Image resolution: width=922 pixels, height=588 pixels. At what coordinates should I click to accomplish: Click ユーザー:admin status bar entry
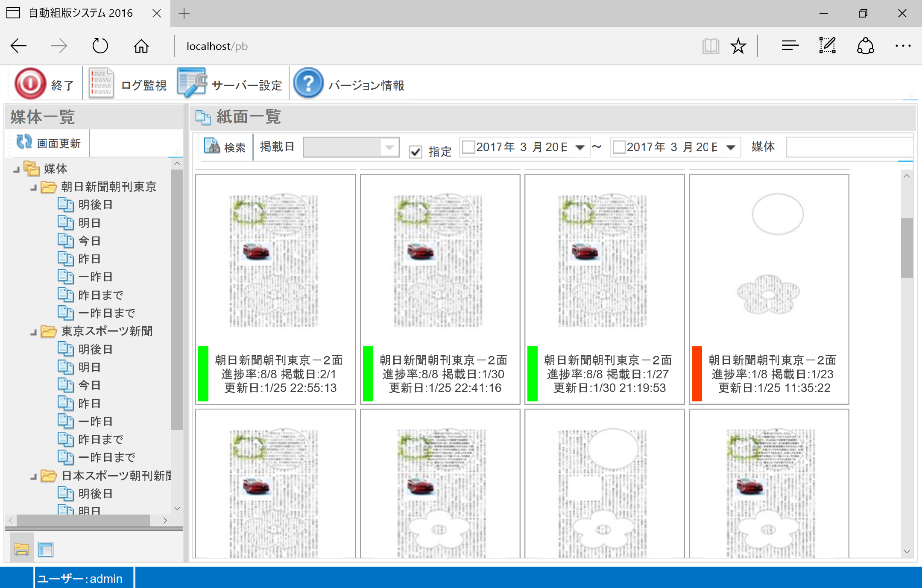click(x=80, y=579)
